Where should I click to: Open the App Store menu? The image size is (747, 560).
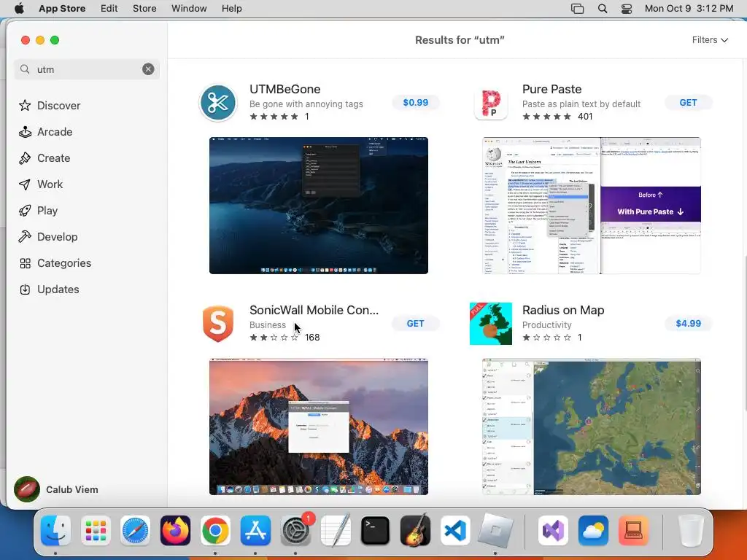tap(62, 9)
